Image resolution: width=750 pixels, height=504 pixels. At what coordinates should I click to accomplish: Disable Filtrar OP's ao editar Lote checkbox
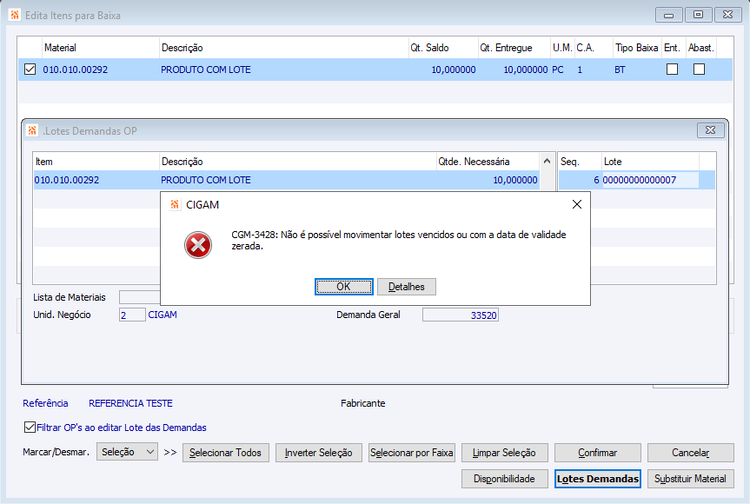[30, 427]
